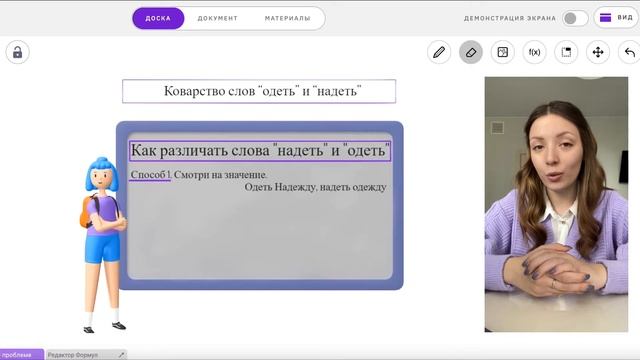
Task: Select the heading Как различать слова
Action: [260, 151]
